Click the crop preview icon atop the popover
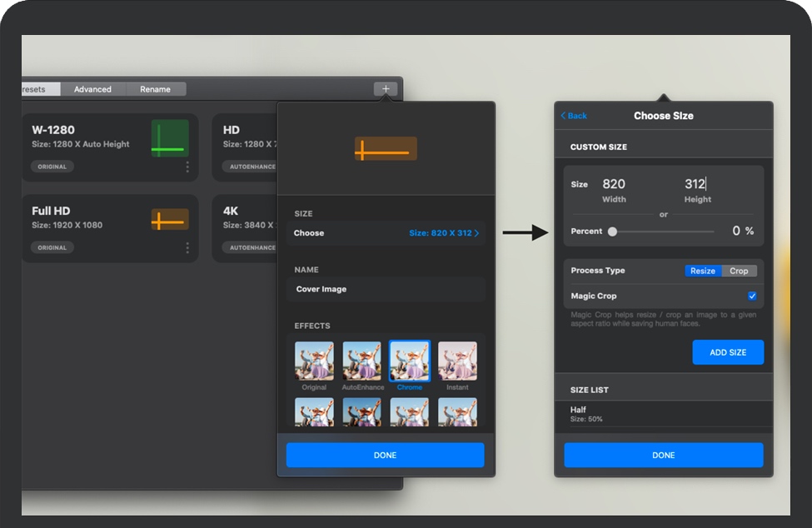 coord(385,147)
